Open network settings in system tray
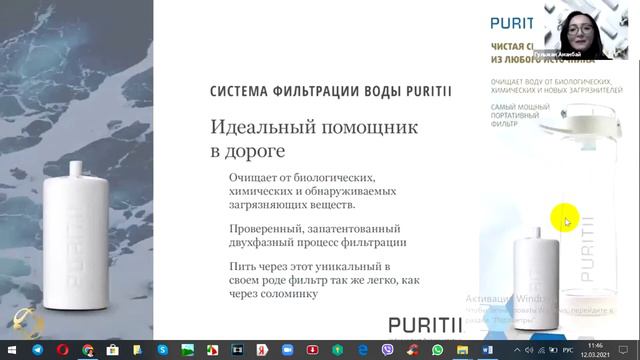This screenshot has height=360, width=640. tap(542, 350)
